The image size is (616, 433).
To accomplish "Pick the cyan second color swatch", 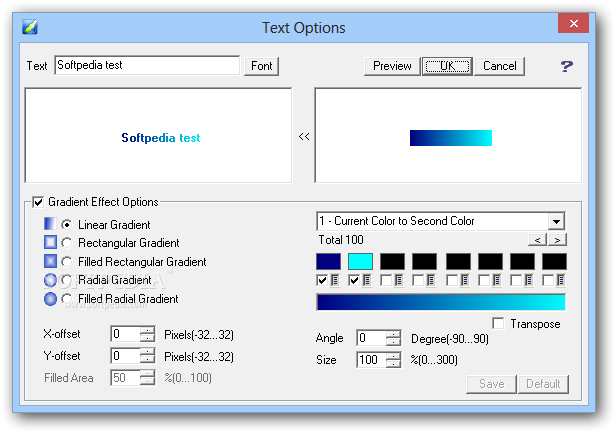I will tap(360, 261).
